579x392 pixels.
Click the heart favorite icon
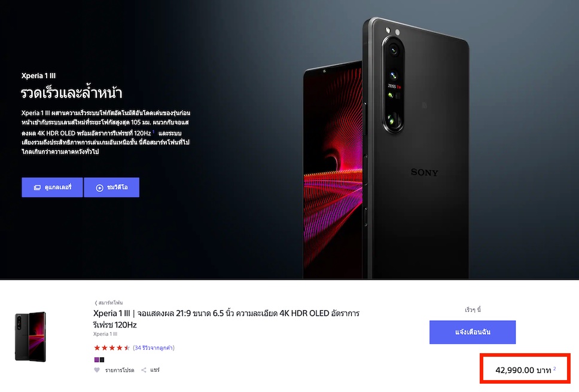pos(97,370)
